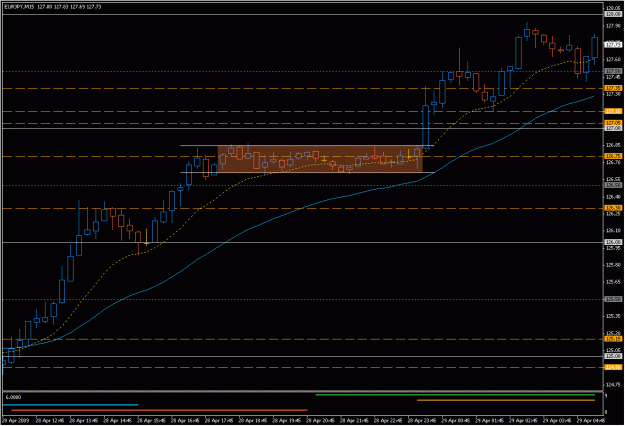Select the orange 126.75 level price label
Screen dimensions: 625x426
(x=613, y=156)
